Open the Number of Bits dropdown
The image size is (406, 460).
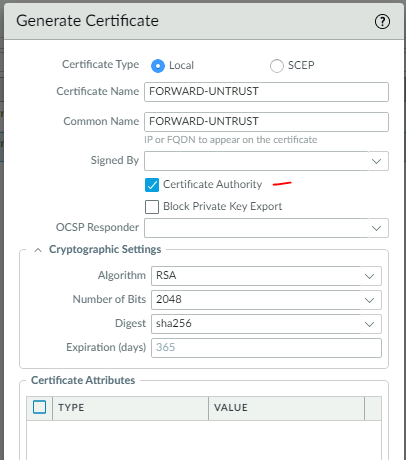click(266, 300)
